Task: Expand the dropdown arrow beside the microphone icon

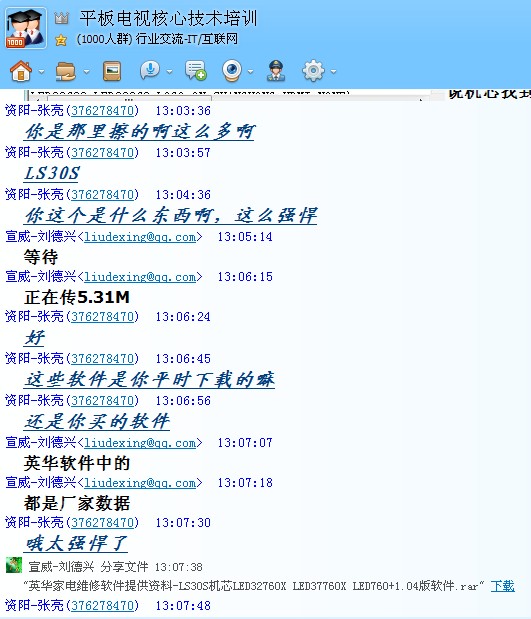Action: click(170, 72)
